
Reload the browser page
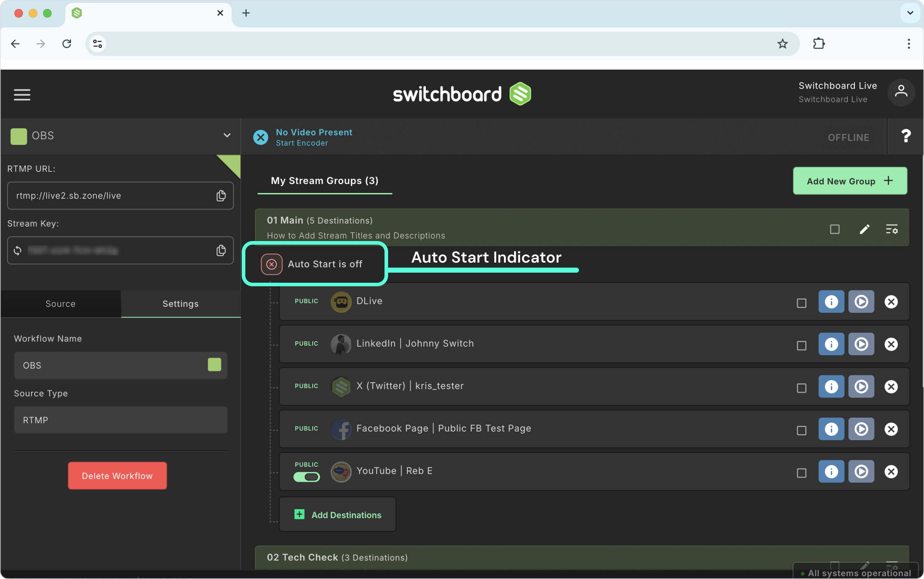(67, 44)
